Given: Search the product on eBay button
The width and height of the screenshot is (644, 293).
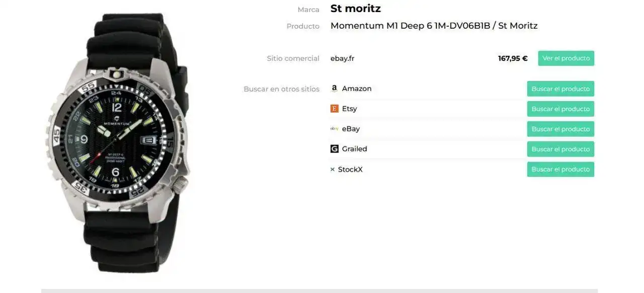Looking at the screenshot, I should click(560, 129).
